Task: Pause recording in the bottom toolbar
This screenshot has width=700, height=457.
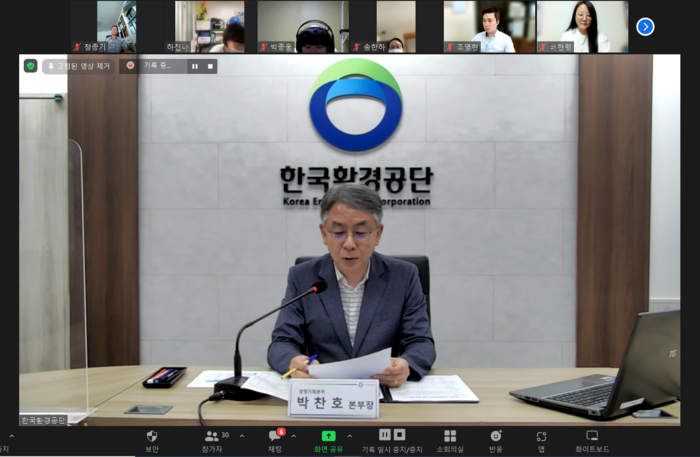Action: pyautogui.click(x=385, y=435)
